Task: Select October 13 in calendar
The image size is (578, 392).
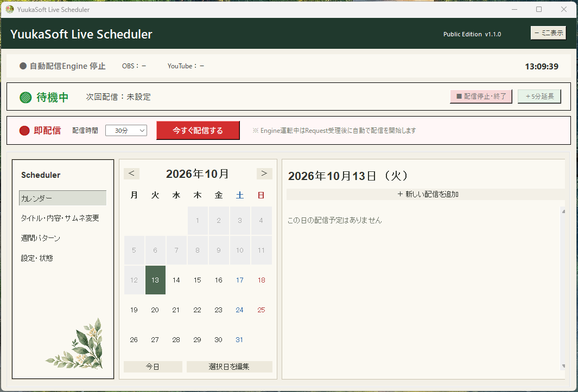Action: click(x=155, y=280)
